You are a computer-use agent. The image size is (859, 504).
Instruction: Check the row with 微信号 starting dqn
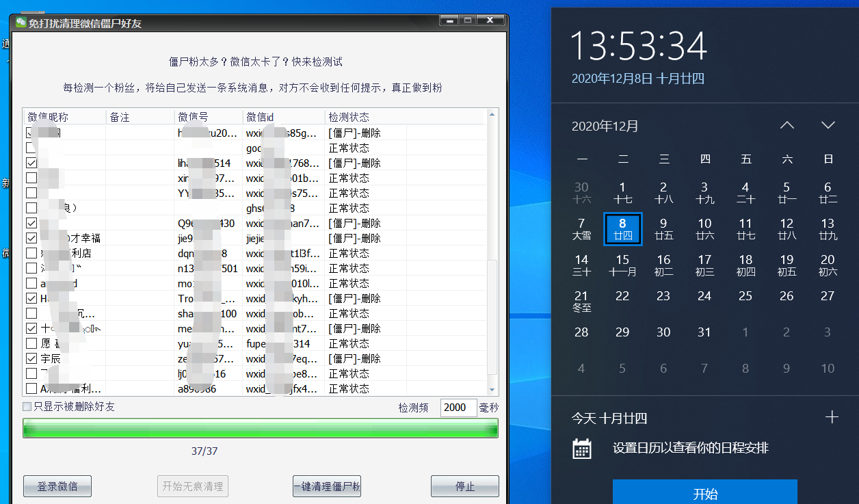[31, 254]
